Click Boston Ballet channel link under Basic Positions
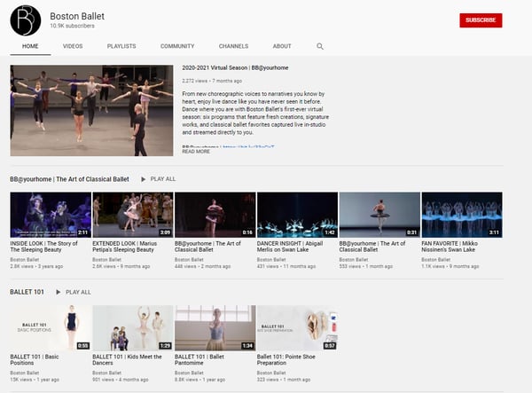The image size is (532, 393). (x=25, y=373)
